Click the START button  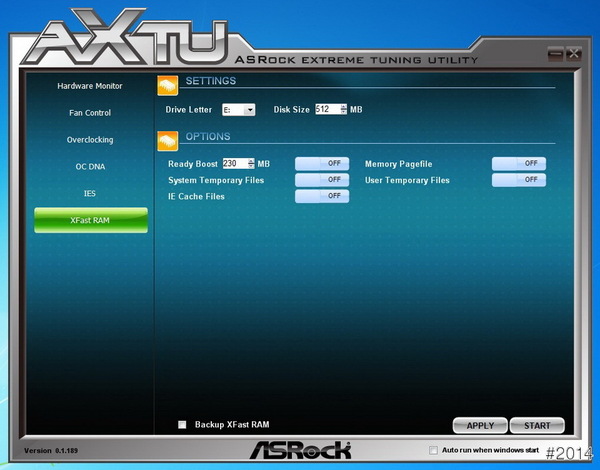point(537,425)
